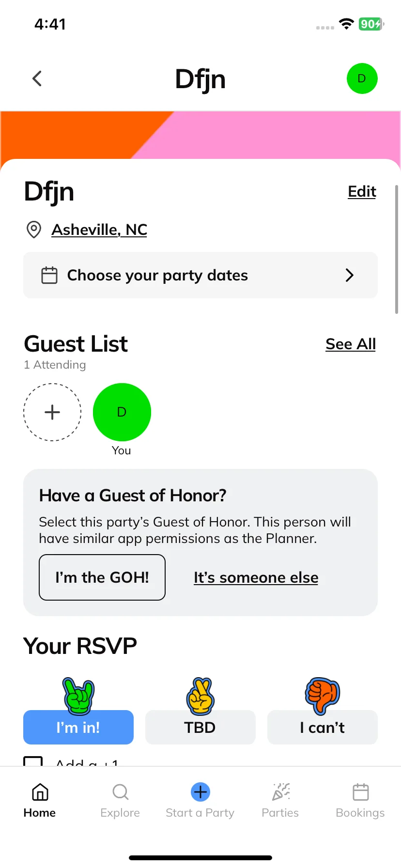Tap the I'm the GOH! button

pyautogui.click(x=102, y=577)
